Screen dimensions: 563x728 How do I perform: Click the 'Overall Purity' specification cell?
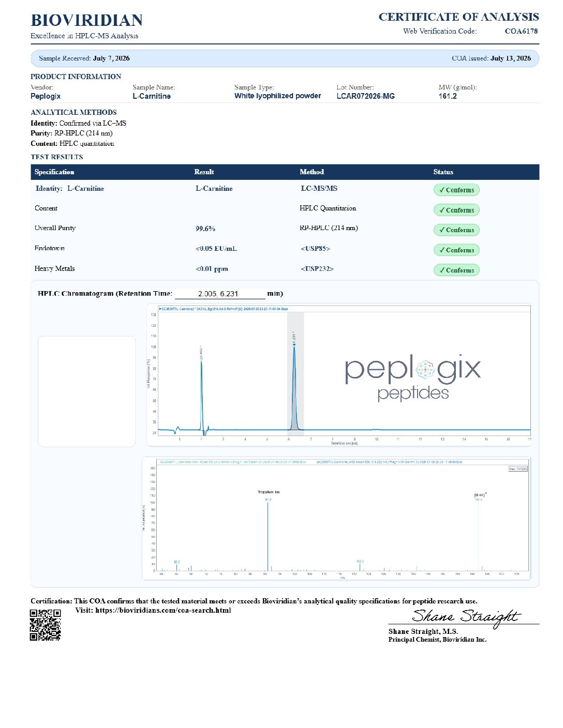[55, 228]
